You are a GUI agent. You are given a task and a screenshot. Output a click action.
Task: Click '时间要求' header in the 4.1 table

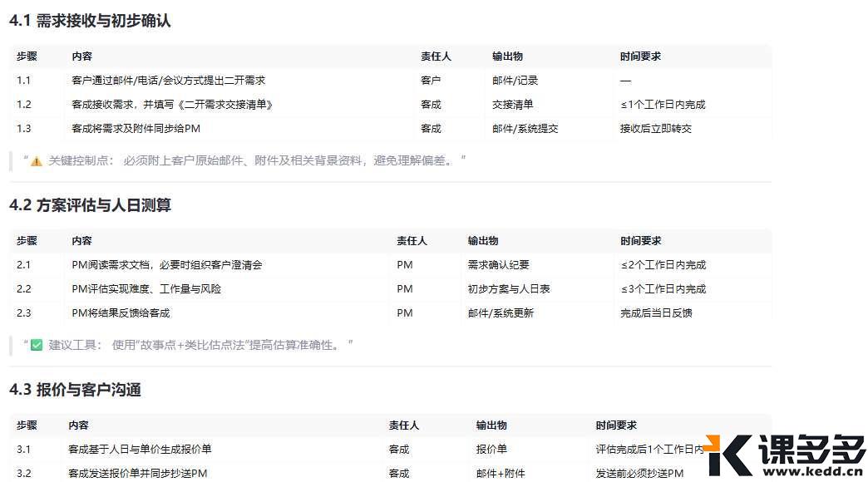coord(640,56)
